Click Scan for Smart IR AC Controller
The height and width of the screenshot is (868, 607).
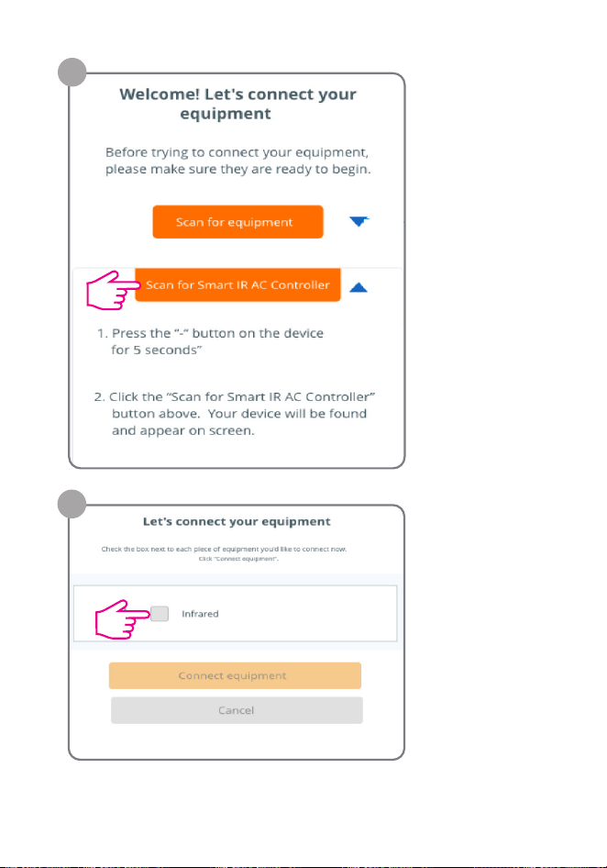pos(237,285)
